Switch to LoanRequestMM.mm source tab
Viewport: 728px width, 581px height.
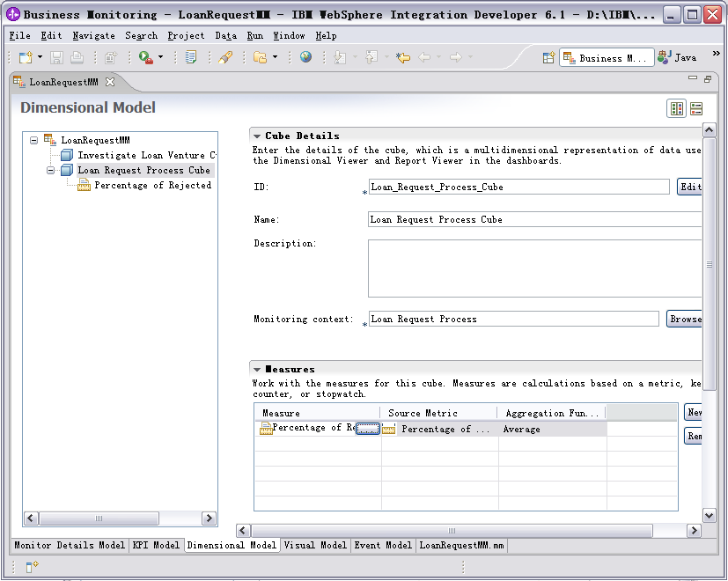tap(461, 545)
